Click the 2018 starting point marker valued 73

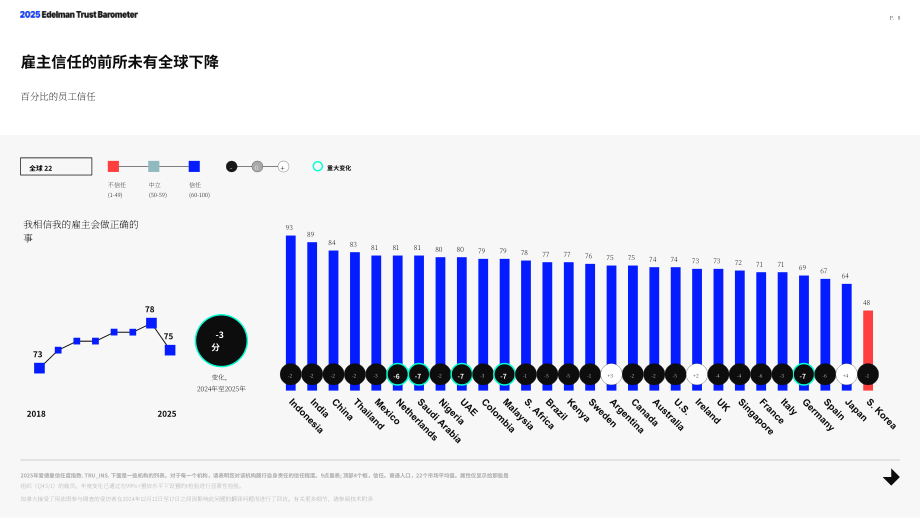point(39,368)
